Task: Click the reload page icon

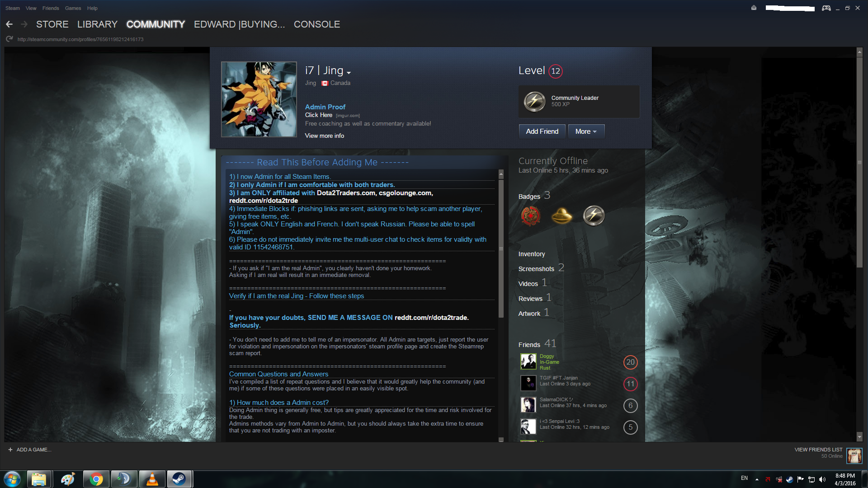Action: 9,39
